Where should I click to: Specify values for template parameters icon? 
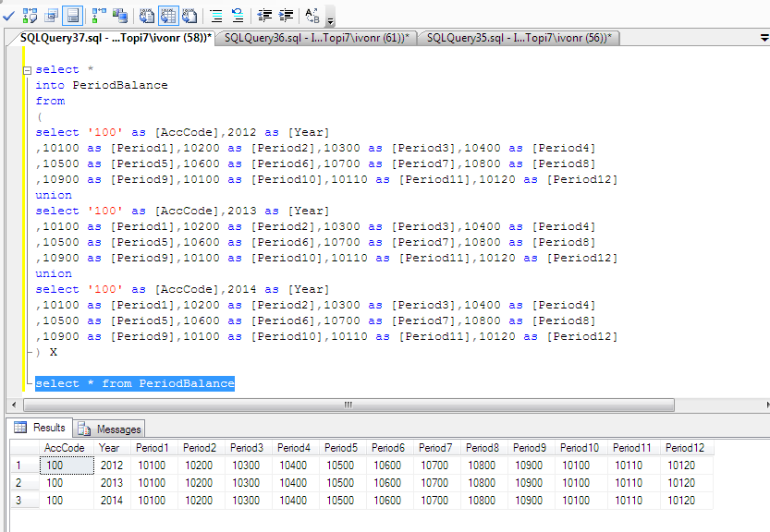coord(312,16)
